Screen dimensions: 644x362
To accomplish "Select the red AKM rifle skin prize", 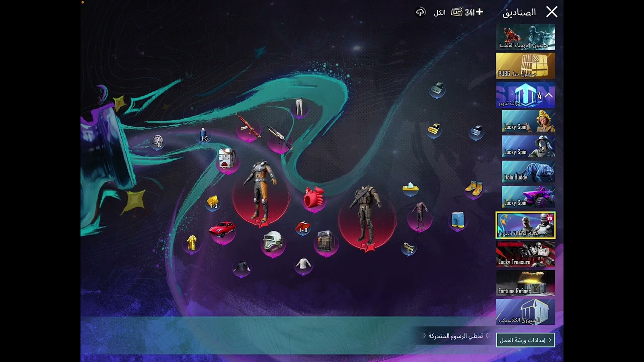I will click(x=249, y=128).
